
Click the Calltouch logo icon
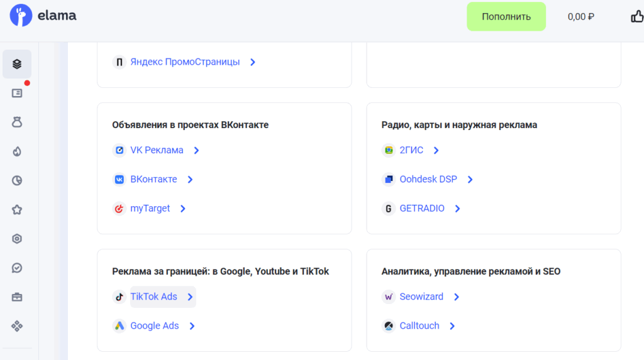click(x=389, y=326)
